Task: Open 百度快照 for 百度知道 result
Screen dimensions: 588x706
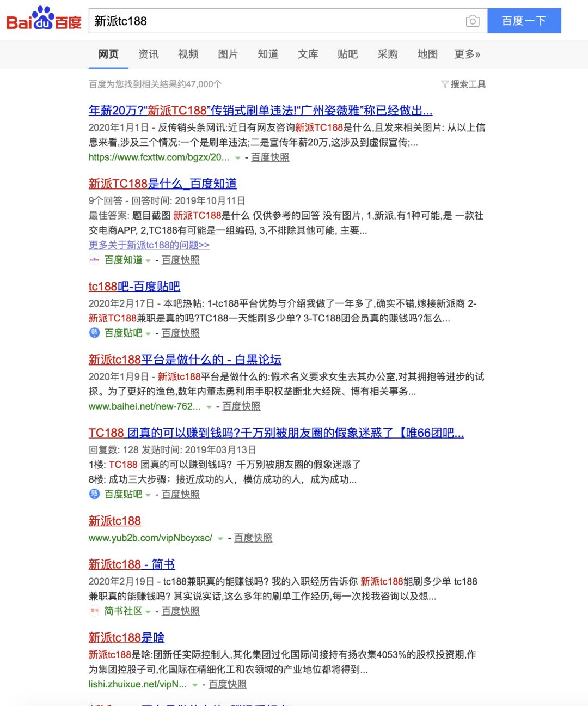Action: [181, 260]
